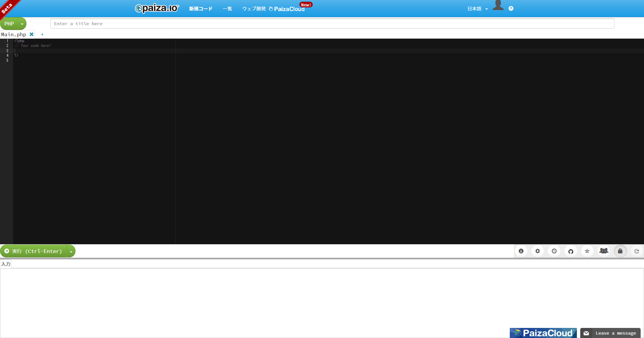Image resolution: width=644 pixels, height=338 pixels.
Task: Run the code with 実行 button
Action: pyautogui.click(x=34, y=251)
